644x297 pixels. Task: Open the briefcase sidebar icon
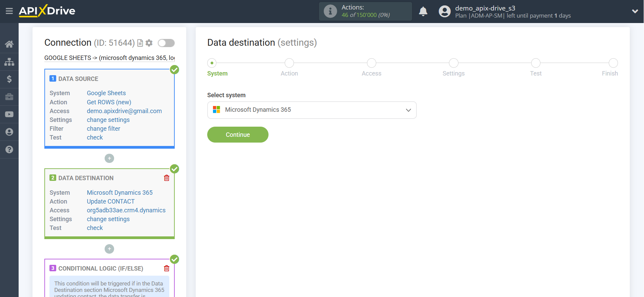coord(9,97)
